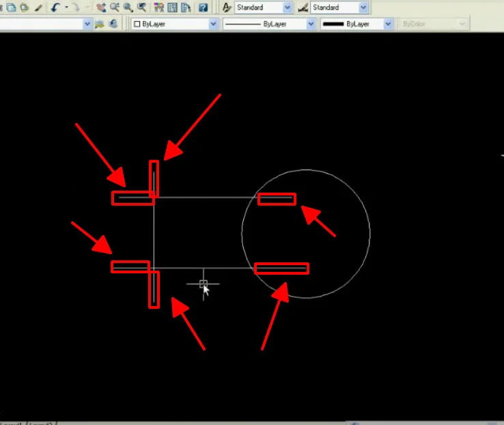504x425 pixels.
Task: Click the Undo arrow icon
Action: 55,7
